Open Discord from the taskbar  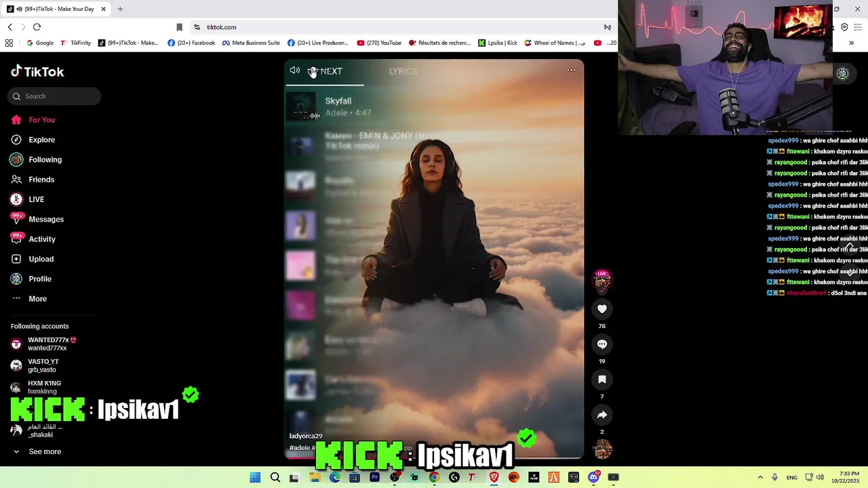coord(593,477)
